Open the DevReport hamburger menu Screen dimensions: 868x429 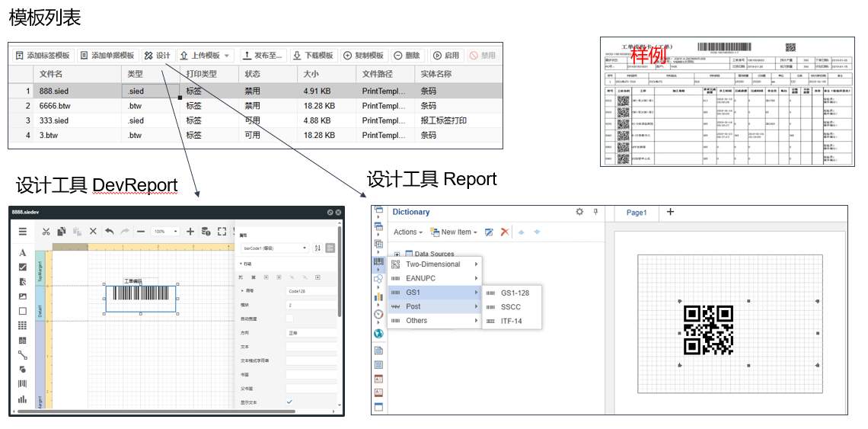[x=23, y=231]
